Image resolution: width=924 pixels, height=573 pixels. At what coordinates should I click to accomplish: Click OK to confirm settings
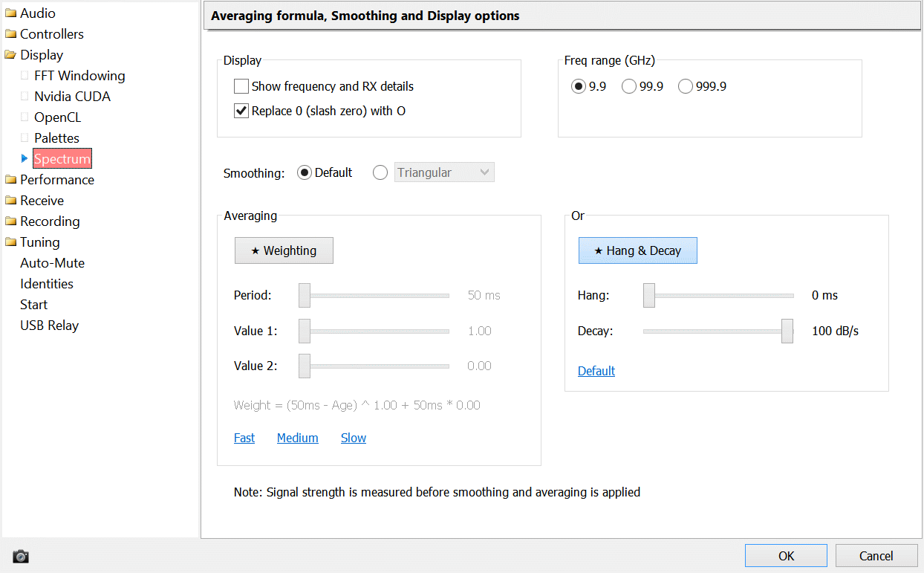(x=786, y=556)
